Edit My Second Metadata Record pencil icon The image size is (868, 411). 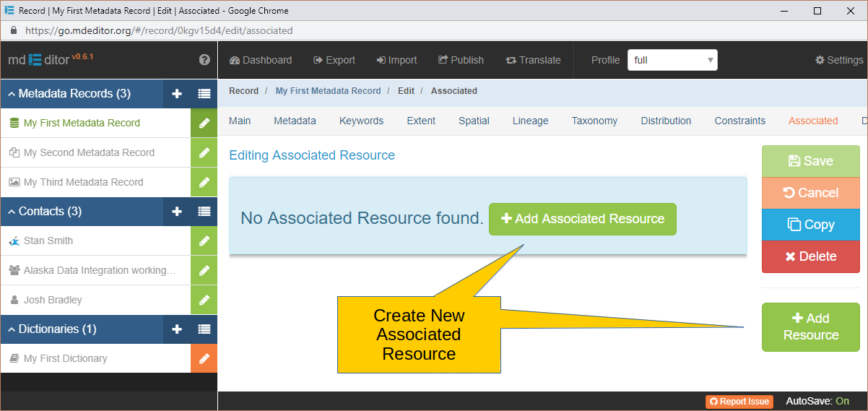204,152
